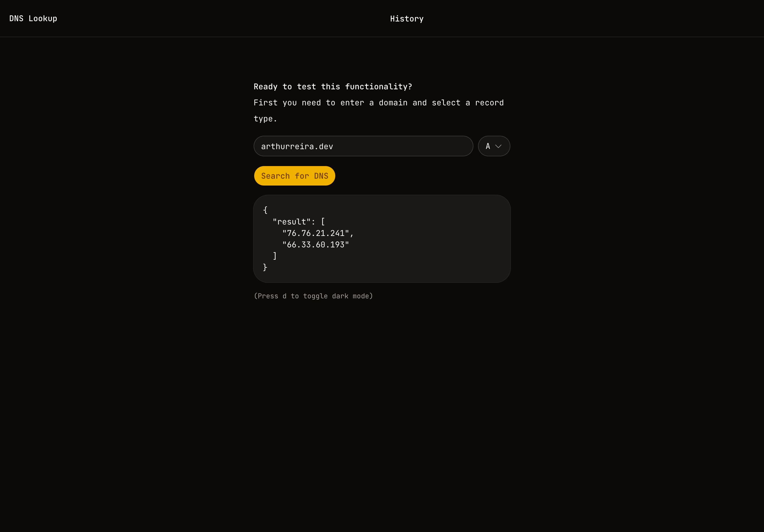Screen dimensions: 764x532
Task: Click the "Ready to test this functionality?" heading
Action: (333, 87)
